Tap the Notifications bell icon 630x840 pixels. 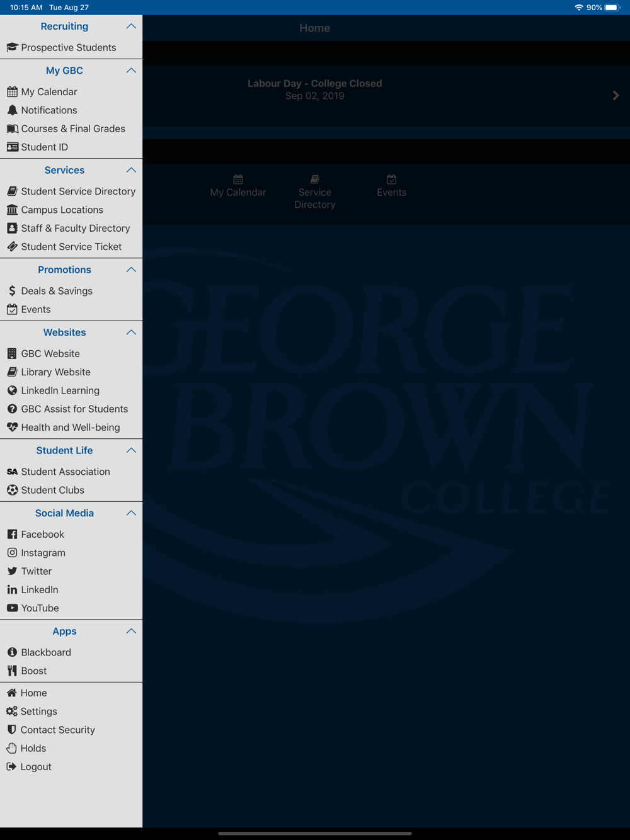[x=12, y=110]
